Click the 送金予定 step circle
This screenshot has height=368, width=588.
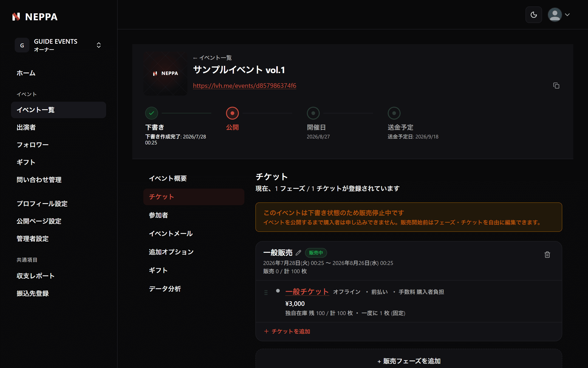[394, 113]
